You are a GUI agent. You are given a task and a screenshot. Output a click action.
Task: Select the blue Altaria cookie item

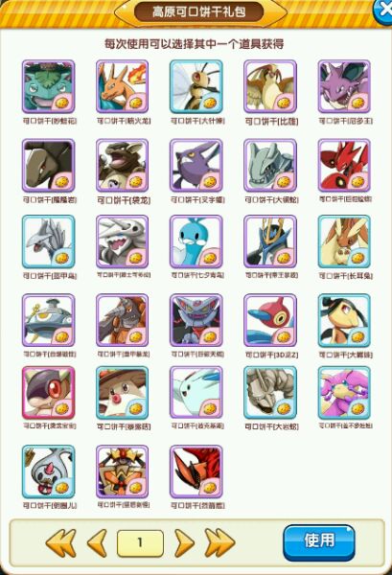coord(196,241)
